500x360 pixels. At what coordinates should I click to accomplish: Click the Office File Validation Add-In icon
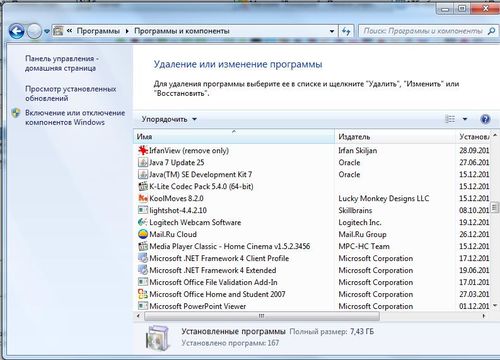click(x=143, y=282)
